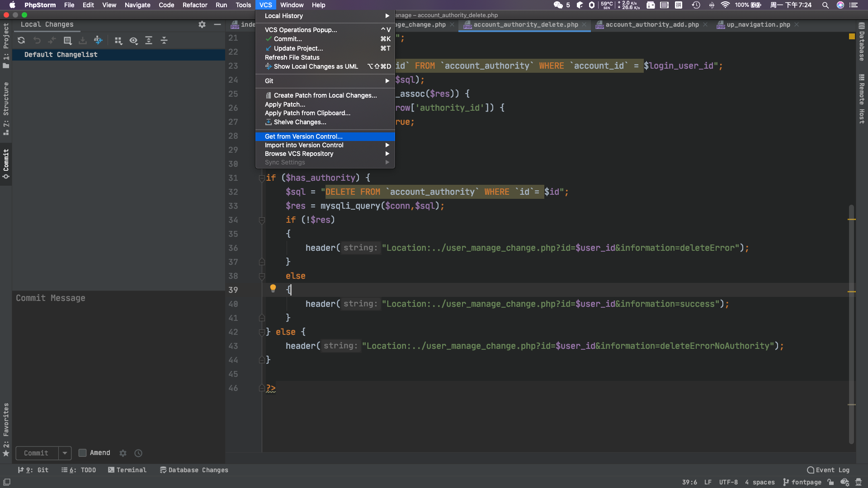Open Local Changes panel gear settings

202,24
